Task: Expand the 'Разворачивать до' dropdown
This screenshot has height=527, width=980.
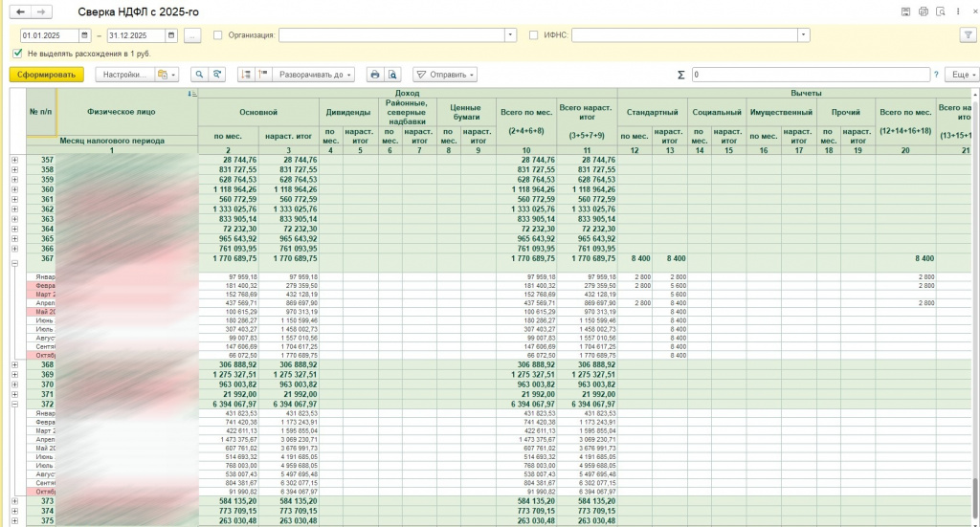Action: pos(316,75)
